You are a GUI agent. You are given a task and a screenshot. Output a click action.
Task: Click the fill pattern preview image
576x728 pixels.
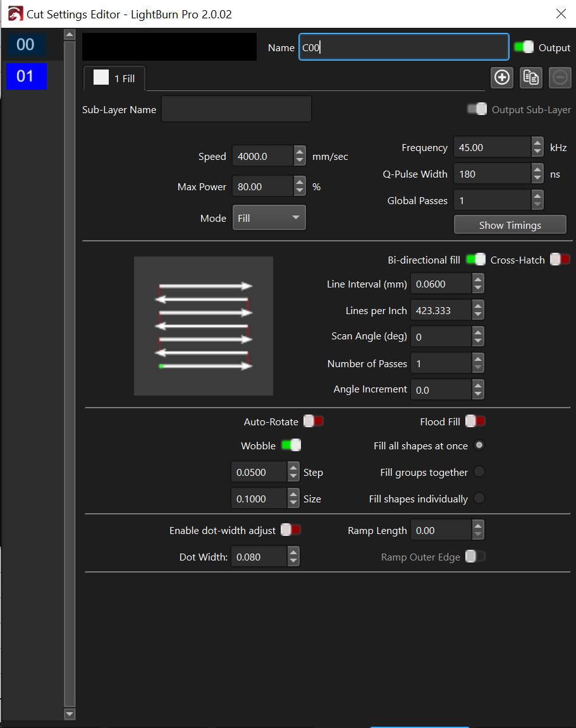tap(204, 326)
